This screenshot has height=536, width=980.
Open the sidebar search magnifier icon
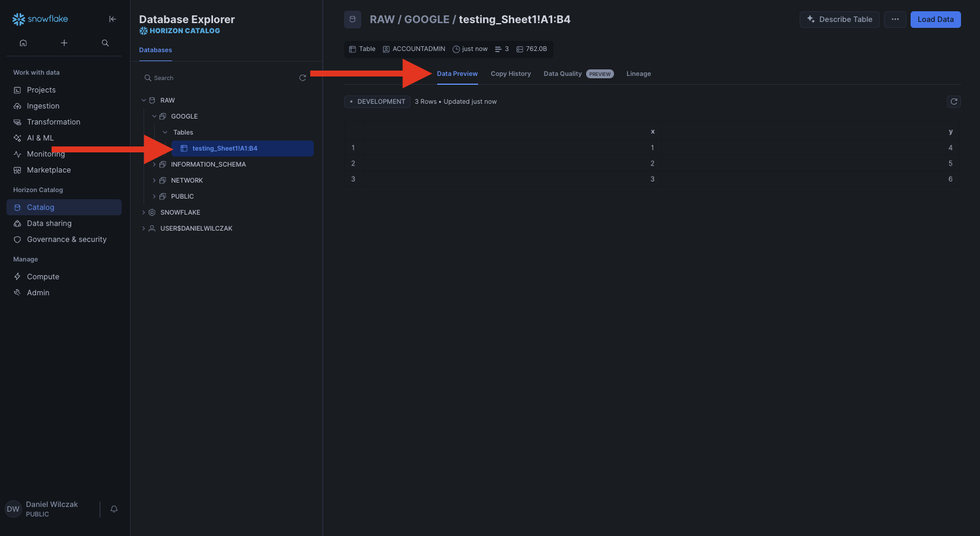(105, 43)
